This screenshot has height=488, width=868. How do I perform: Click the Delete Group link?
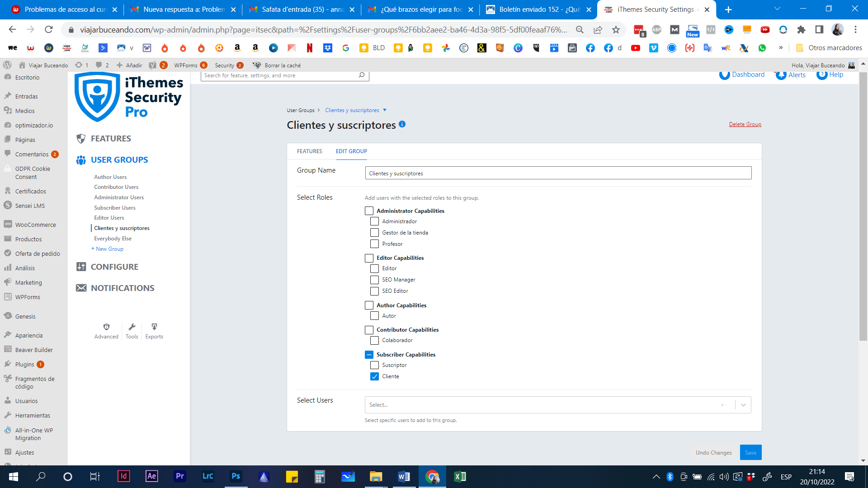745,124
